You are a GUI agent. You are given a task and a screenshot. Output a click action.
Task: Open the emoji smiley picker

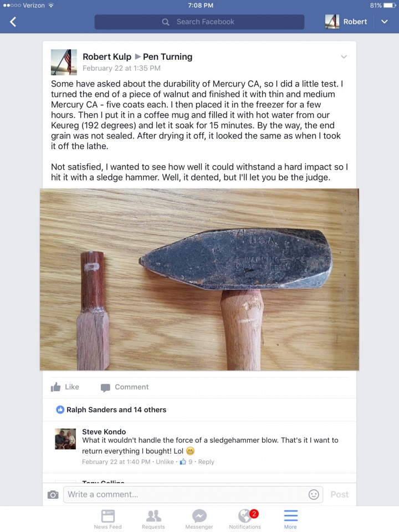click(314, 495)
